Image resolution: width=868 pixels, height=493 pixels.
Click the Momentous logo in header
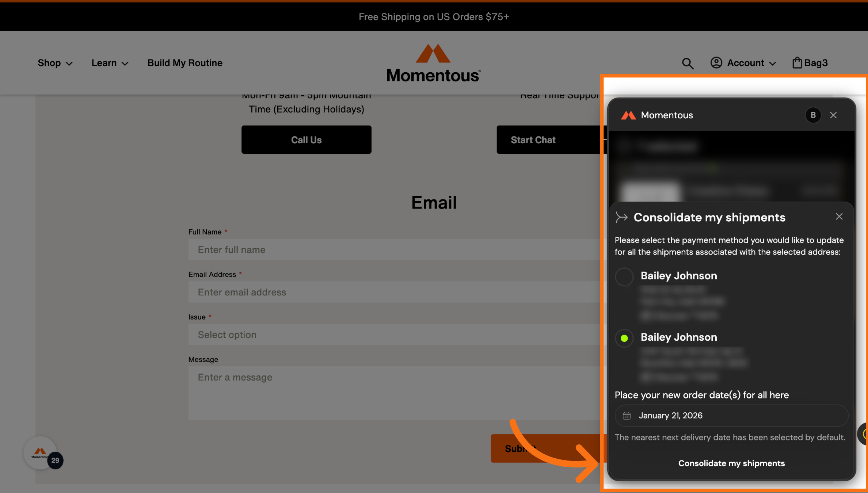tap(434, 63)
